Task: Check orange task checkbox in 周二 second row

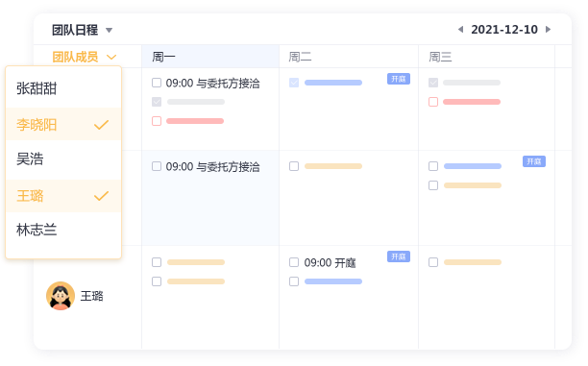Action: click(294, 166)
